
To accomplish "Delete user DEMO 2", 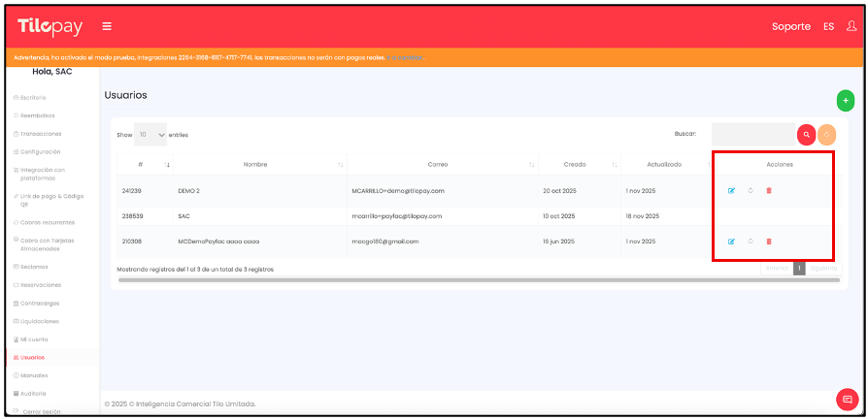I will click(x=768, y=190).
